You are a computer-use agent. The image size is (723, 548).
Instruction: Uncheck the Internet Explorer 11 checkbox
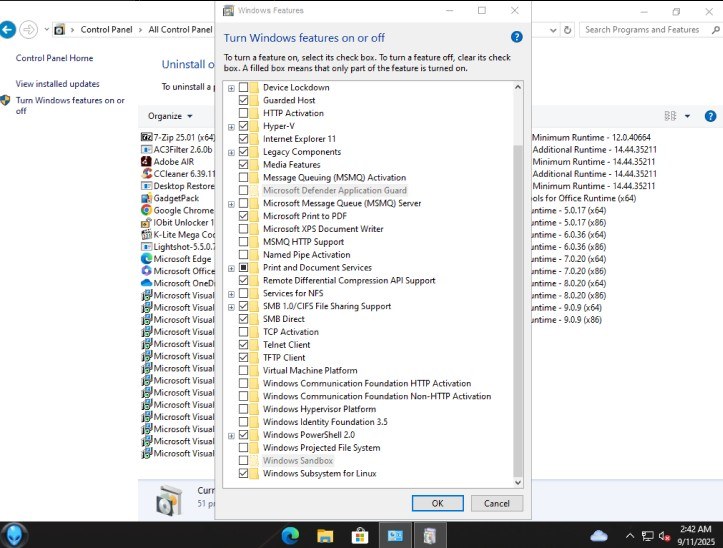[x=243, y=139]
